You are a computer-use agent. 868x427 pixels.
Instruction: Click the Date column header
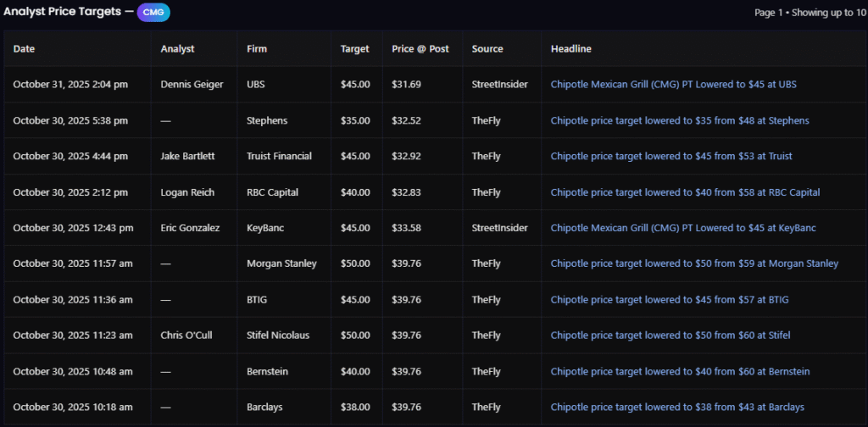[x=25, y=49]
